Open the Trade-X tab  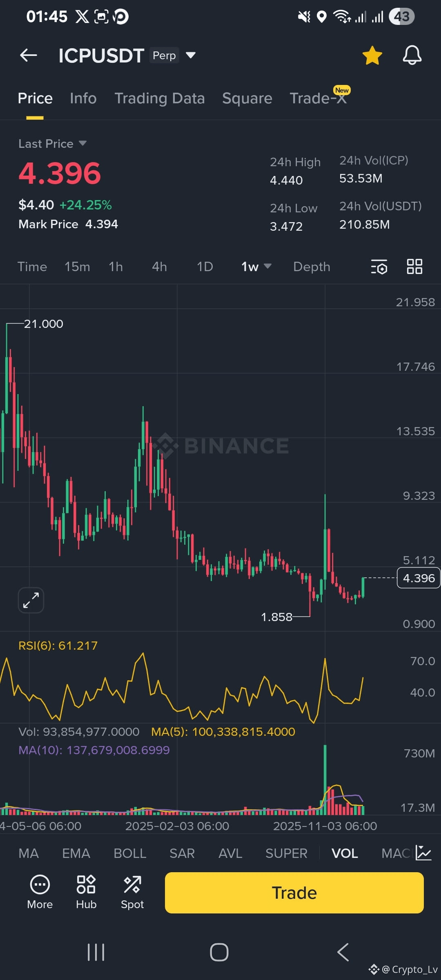click(x=318, y=98)
